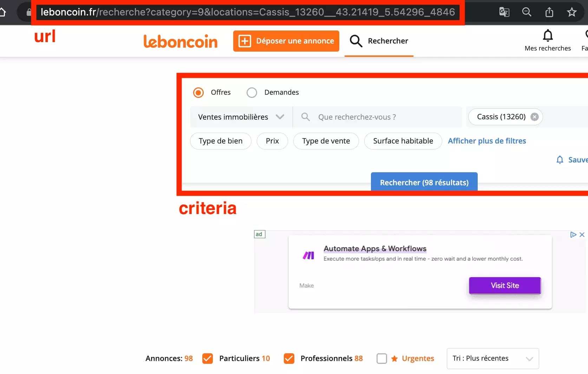Click the AdChoices triangle icon

coord(573,234)
